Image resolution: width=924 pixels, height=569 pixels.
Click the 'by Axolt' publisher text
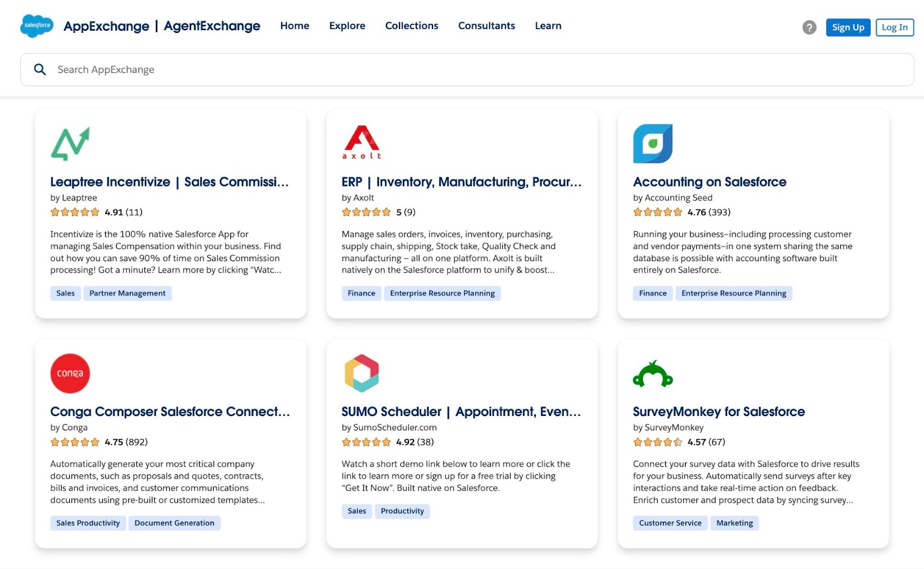pos(357,198)
